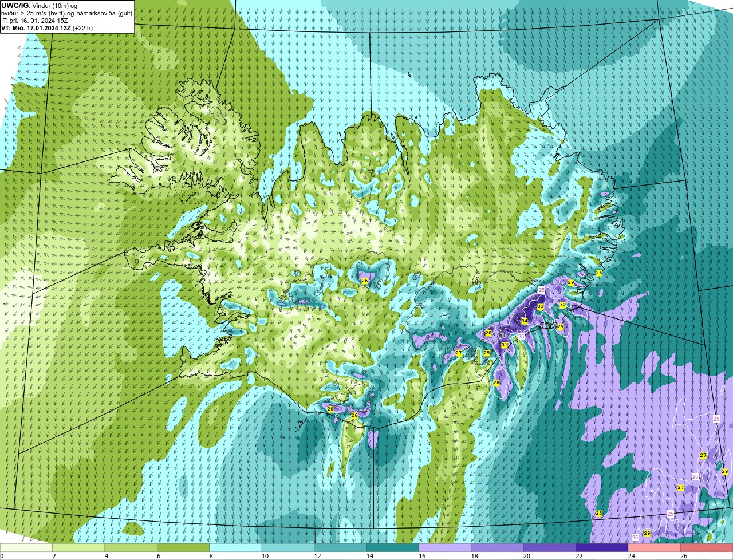Click the 8–10 m/s pale cyan legend swatch
Screen dimensions: 733x560
pyautogui.click(x=237, y=547)
